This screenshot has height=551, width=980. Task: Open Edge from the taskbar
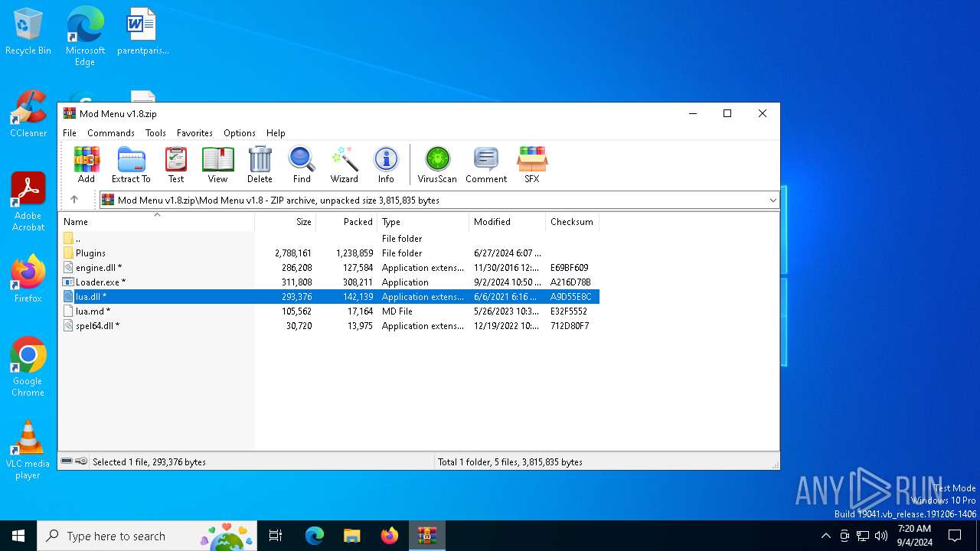click(315, 536)
